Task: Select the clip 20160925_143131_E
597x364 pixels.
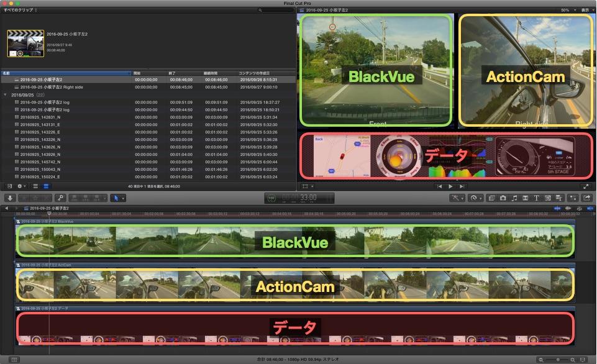Action: (x=148, y=124)
